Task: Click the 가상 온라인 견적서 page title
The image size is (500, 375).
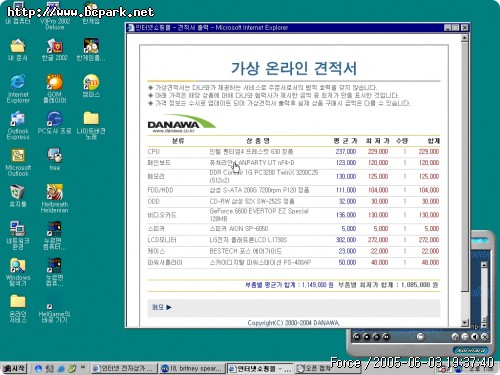Action: (x=294, y=68)
